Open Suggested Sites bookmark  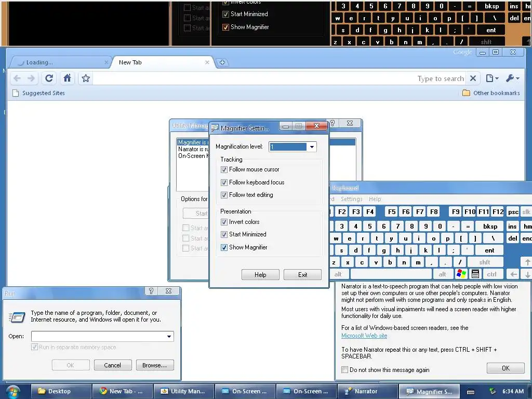38,93
